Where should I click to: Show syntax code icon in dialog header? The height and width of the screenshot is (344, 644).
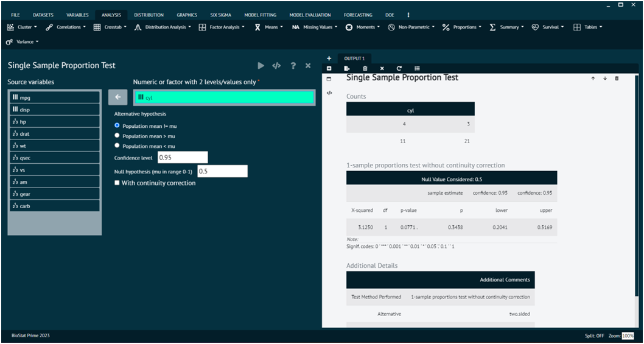pyautogui.click(x=276, y=65)
